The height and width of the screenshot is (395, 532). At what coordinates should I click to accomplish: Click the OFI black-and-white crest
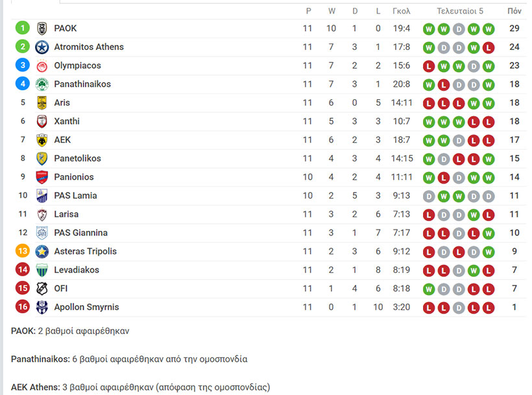click(x=42, y=289)
